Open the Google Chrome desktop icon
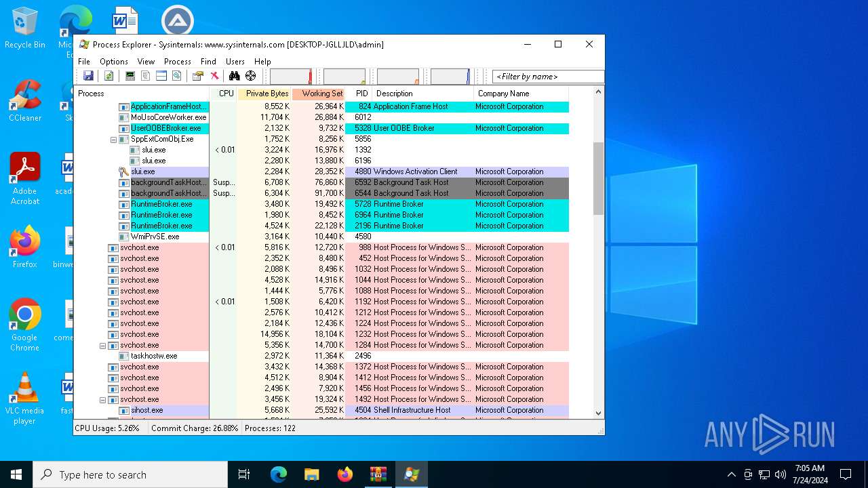Viewport: 868px width, 488px height. coord(24,325)
